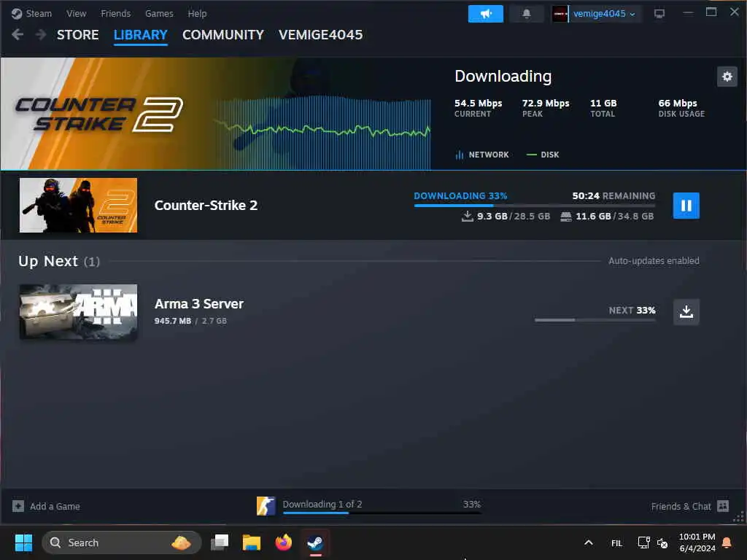Click the DOWNLOADING 33% label
The width and height of the screenshot is (747, 560).
460,195
